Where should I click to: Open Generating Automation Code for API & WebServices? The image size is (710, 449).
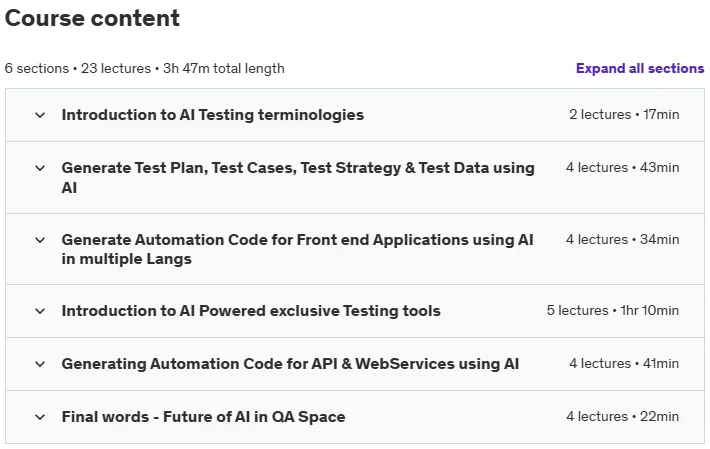click(290, 364)
